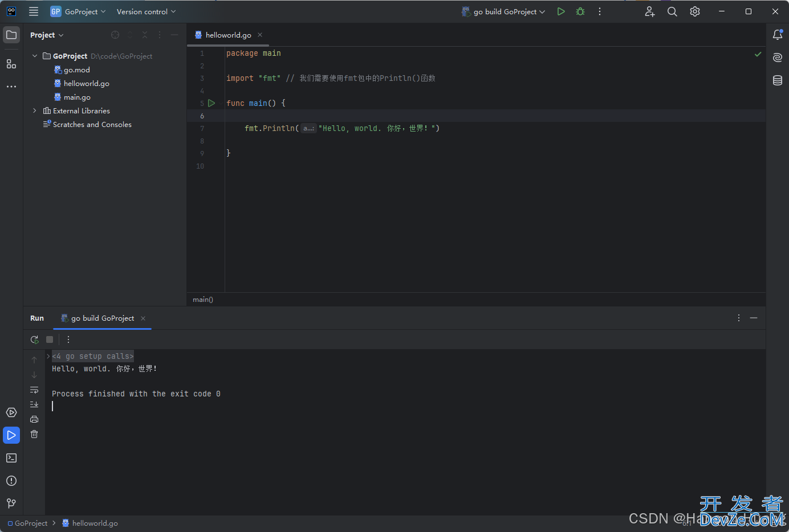This screenshot has height=532, width=789.
Task: Expand all in Project panel
Action: 130,35
